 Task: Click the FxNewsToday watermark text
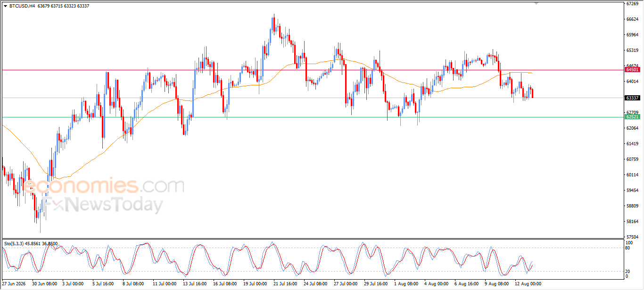pos(107,205)
